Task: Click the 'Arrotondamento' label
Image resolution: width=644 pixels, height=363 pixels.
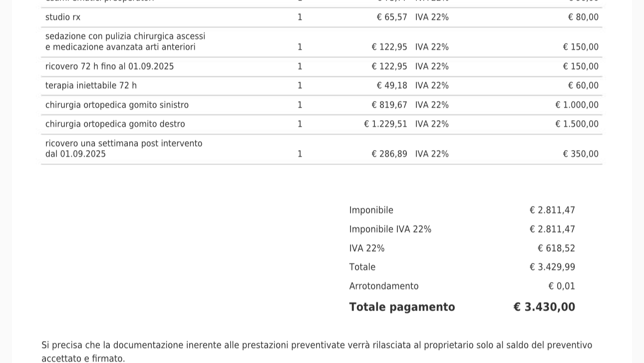Action: point(383,286)
